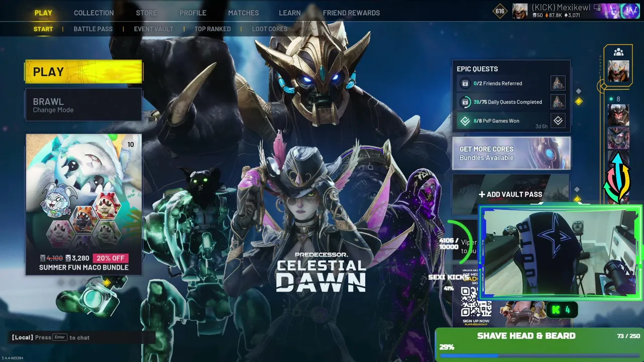The height and width of the screenshot is (362, 644).
Task: Switch to the PLAY main tab
Action: coord(43,13)
